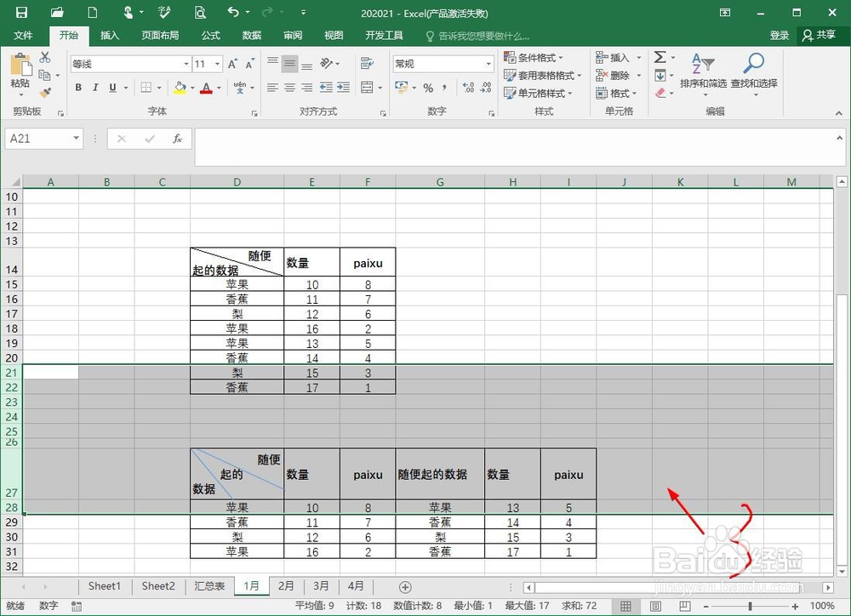This screenshot has height=616, width=851.
Task: Apply yellow fill color to the cell
Action: tap(180, 88)
